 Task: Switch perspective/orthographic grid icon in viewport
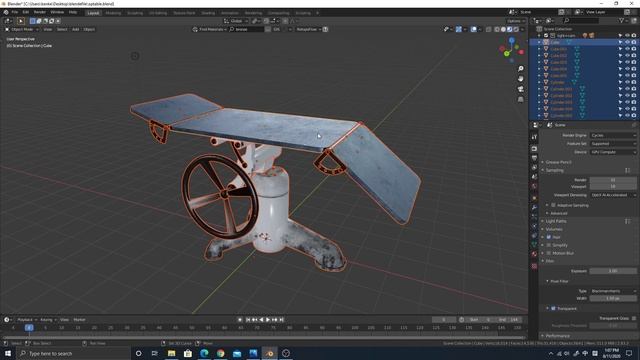click(x=520, y=99)
